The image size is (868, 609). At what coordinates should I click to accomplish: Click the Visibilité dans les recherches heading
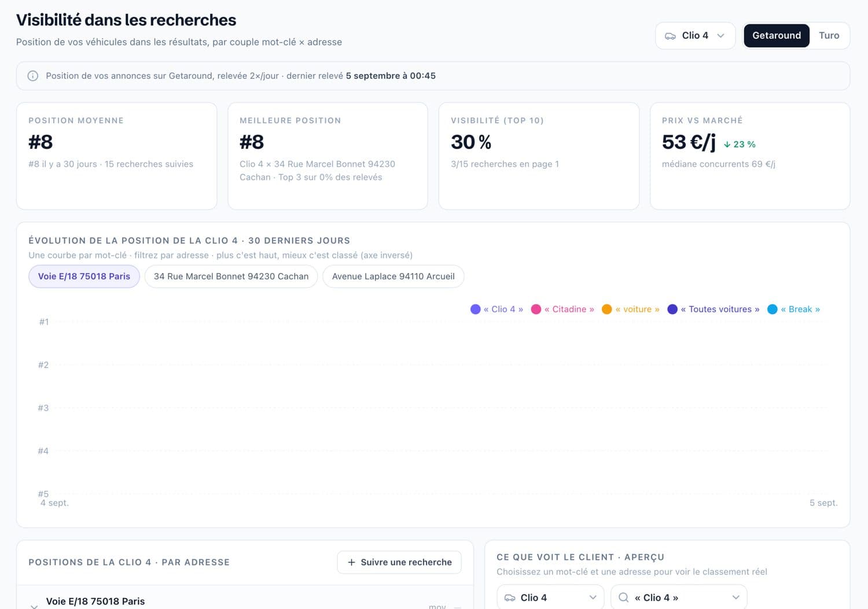(x=126, y=20)
